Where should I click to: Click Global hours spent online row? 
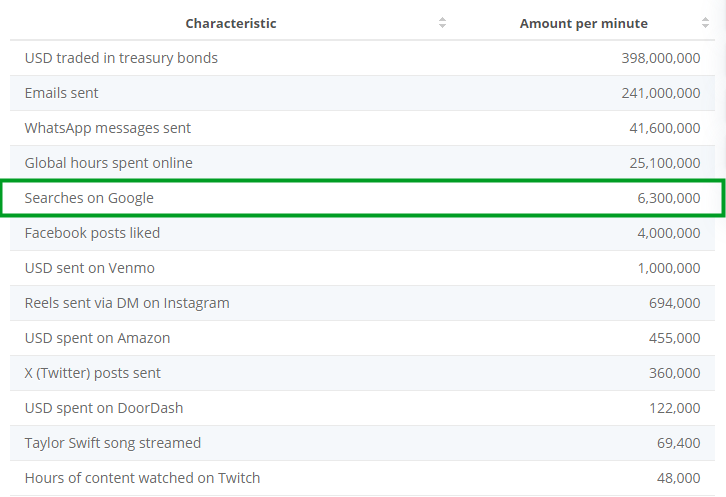(x=363, y=163)
